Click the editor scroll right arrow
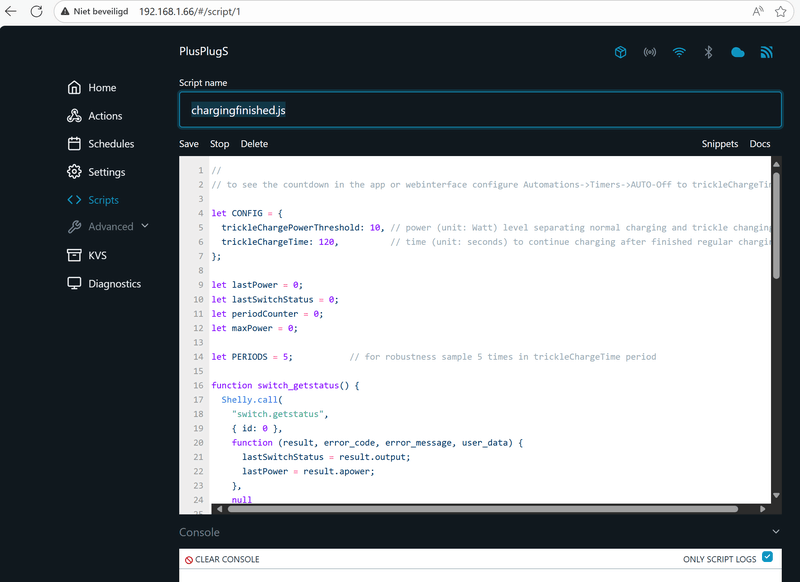This screenshot has height=582, width=800. click(763, 509)
